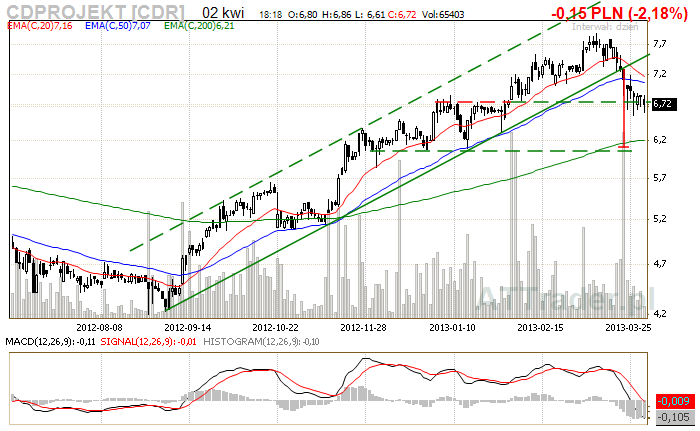Select the EMA(C,50)7,07 legend entry
Screen dimensions: 700x431
(118, 26)
